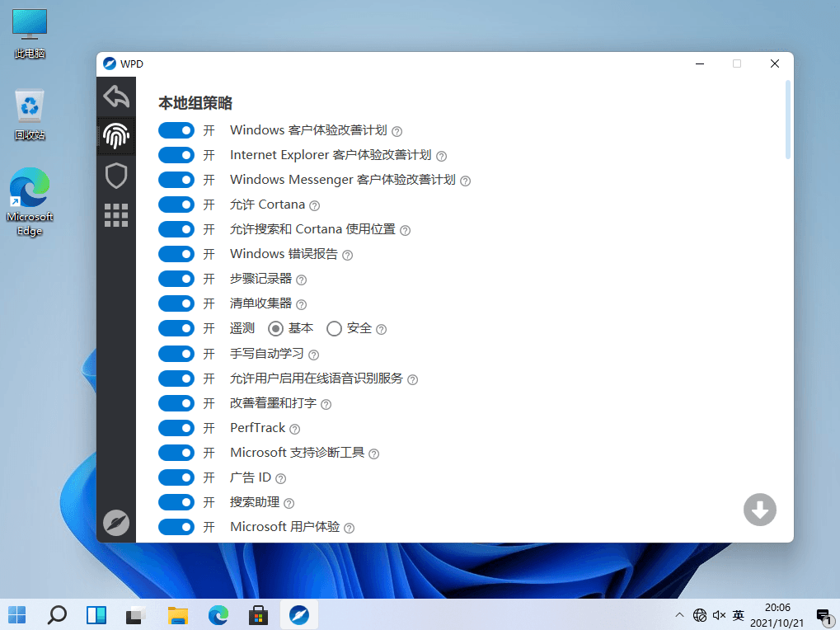
Task: Show help for 允许用户启用在线语音识别服务
Action: pos(412,380)
